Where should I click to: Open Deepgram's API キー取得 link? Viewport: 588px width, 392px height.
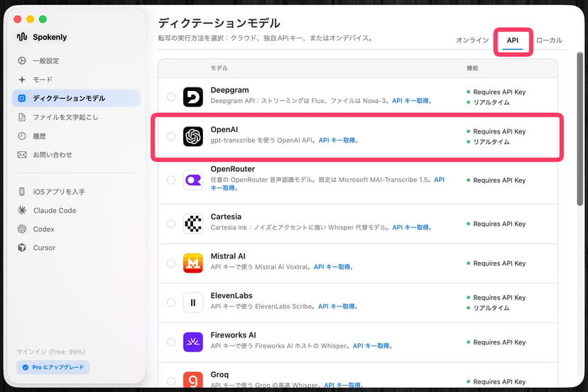click(412, 101)
